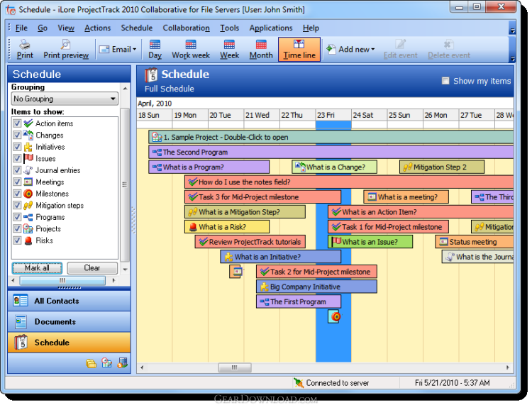Uncheck the Issues checkbox
Screen dimensions: 532x405
[17, 158]
